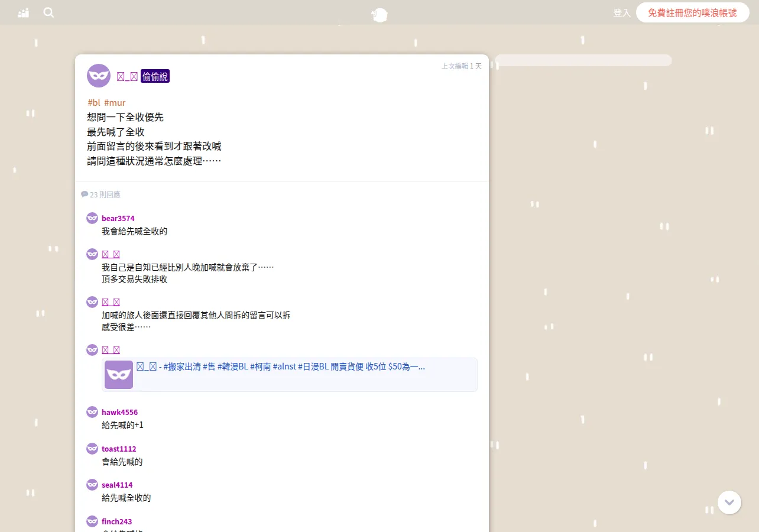Click the anonymous name above 我自己是自知已經比別人晚加喊
This screenshot has height=532, width=759.
click(x=111, y=254)
